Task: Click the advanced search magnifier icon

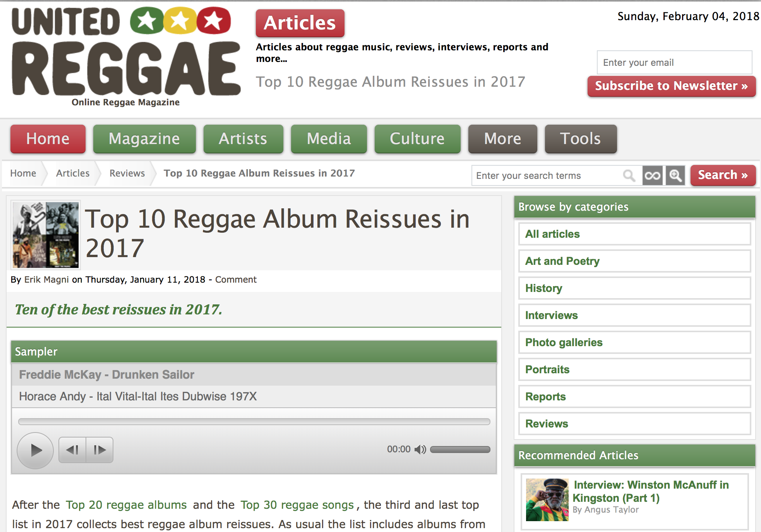Action: click(x=675, y=176)
